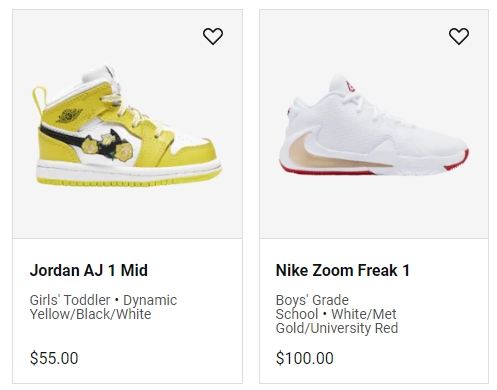Image resolution: width=497 pixels, height=390 pixels.
Task: Open the Jordan AJ 1 Mid title link
Action: [89, 270]
